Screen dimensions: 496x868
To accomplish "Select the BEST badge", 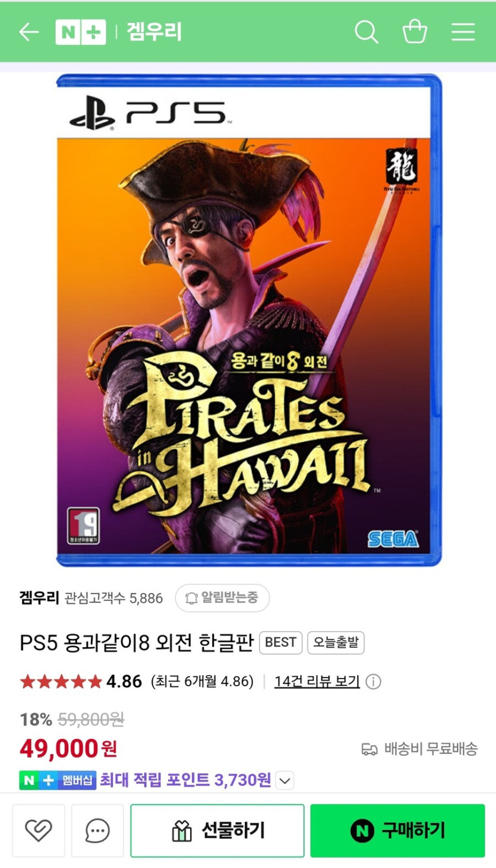I will coord(281,642).
